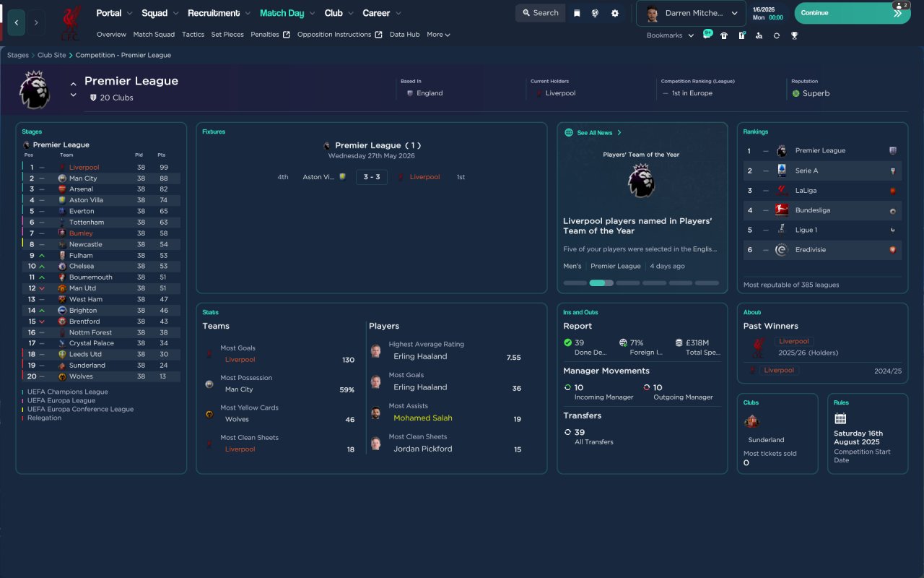
Task: Click the Liverpool 2025/26 holders tag
Action: [794, 341]
